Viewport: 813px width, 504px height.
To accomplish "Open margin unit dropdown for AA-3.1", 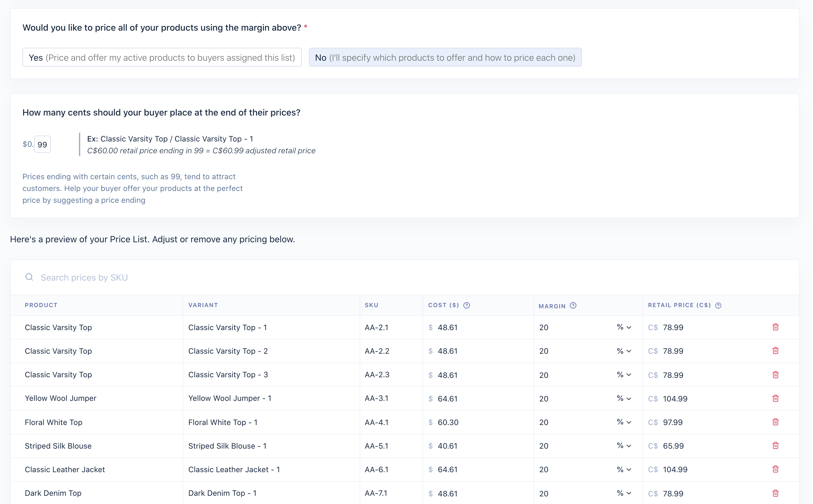I will pyautogui.click(x=624, y=398).
